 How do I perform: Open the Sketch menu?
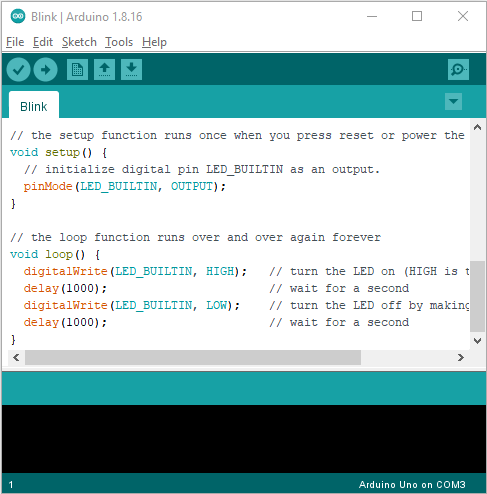[79, 42]
